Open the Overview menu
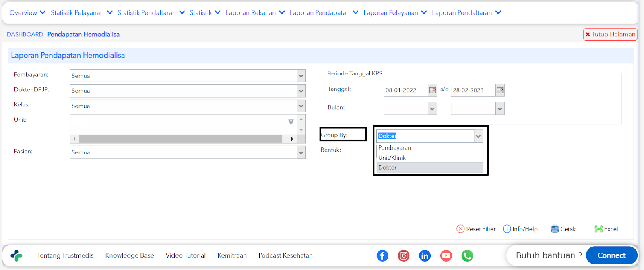The height and width of the screenshot is (270, 644). click(x=27, y=12)
